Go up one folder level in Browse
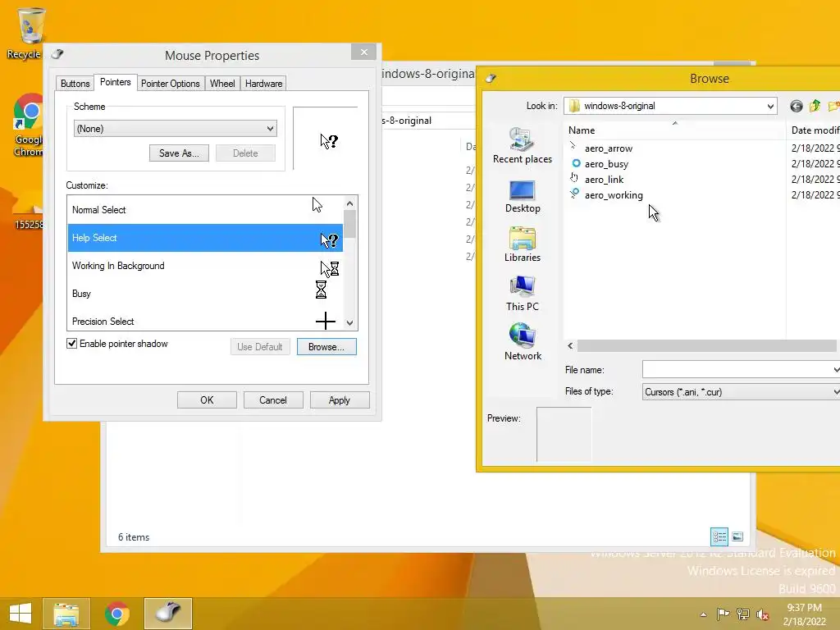 815,106
